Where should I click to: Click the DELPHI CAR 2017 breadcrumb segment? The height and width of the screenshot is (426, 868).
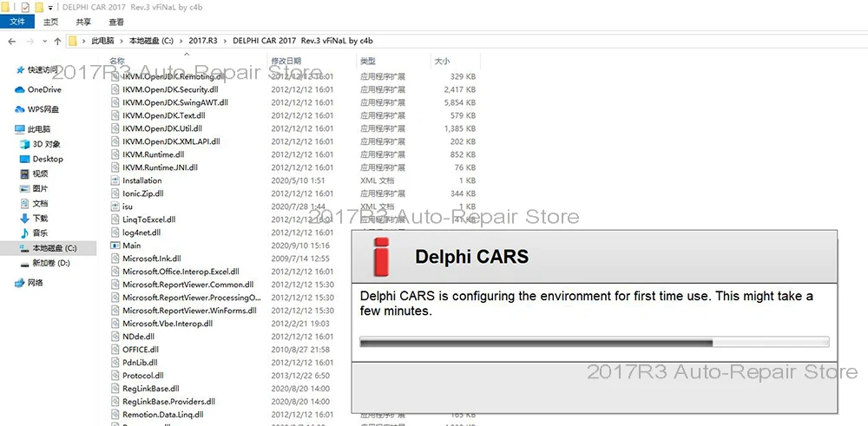point(302,41)
